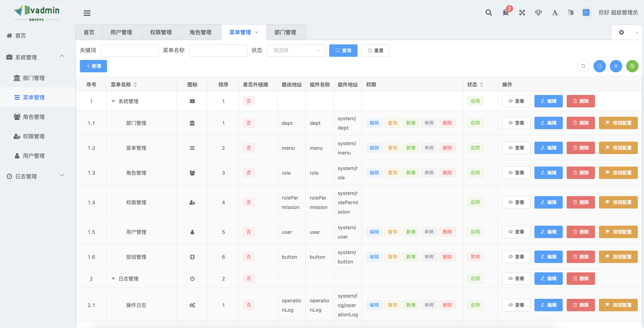Open 部门管理 in the sidebar

pyautogui.click(x=38, y=78)
